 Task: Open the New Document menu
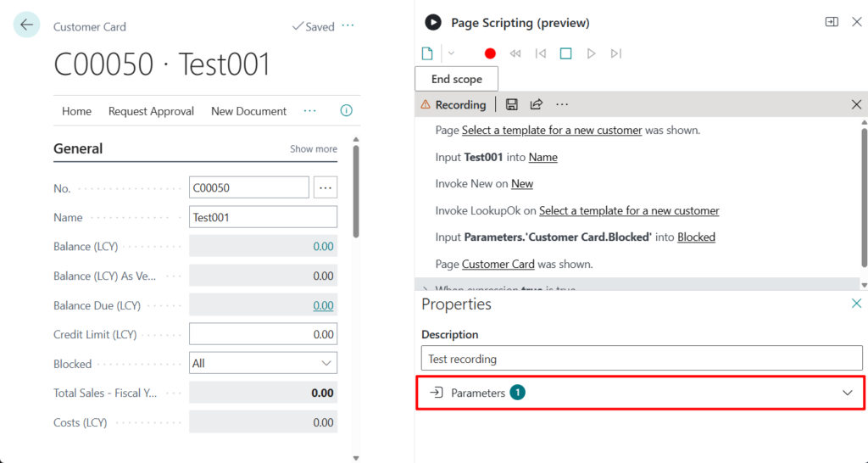pyautogui.click(x=248, y=111)
